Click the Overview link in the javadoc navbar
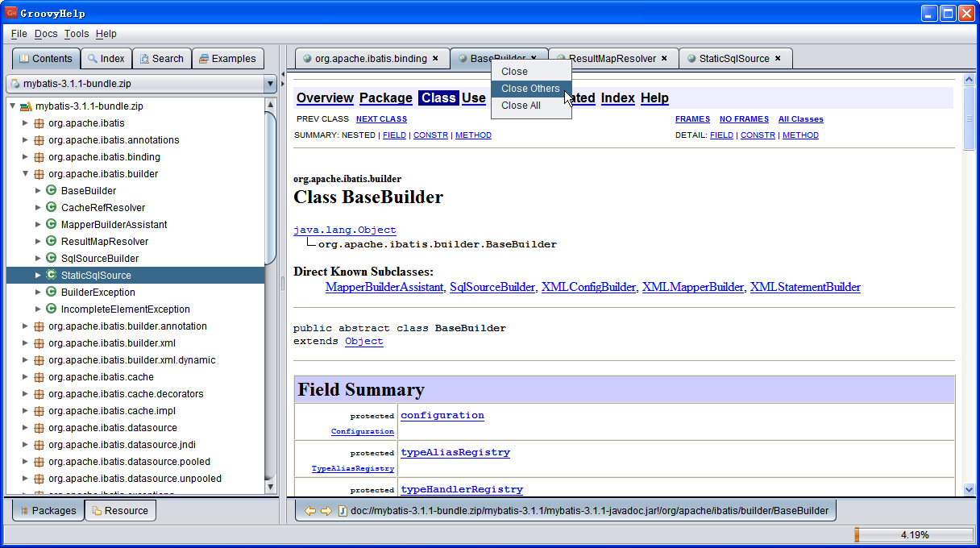The image size is (980, 548). 325,98
